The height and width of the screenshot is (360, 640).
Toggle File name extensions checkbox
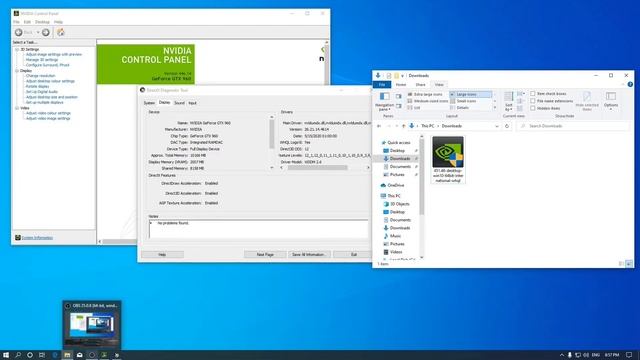point(533,101)
